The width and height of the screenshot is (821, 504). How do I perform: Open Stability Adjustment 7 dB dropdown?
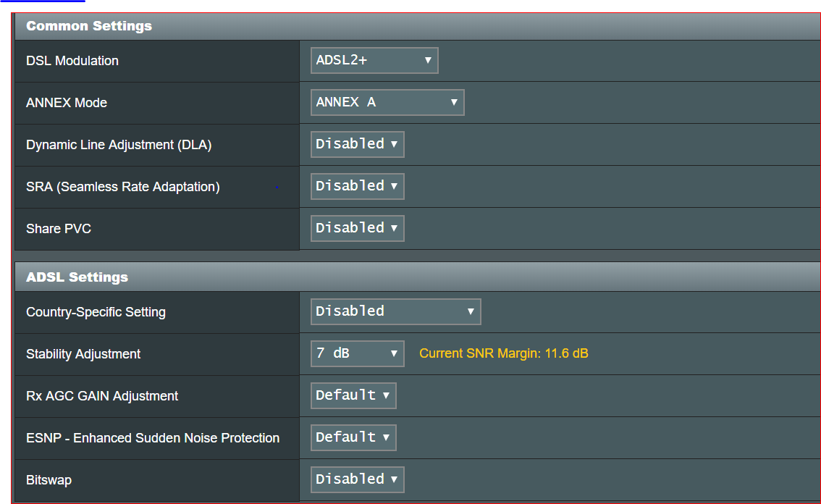(x=357, y=353)
